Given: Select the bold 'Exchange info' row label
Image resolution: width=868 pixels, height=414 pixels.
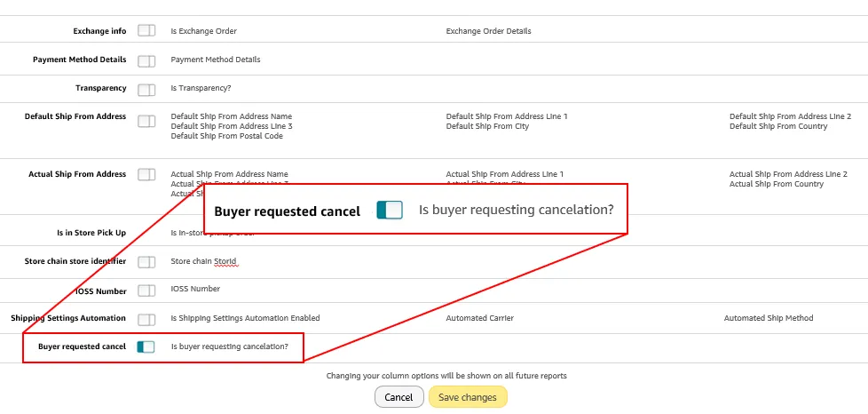Looking at the screenshot, I should (x=99, y=31).
